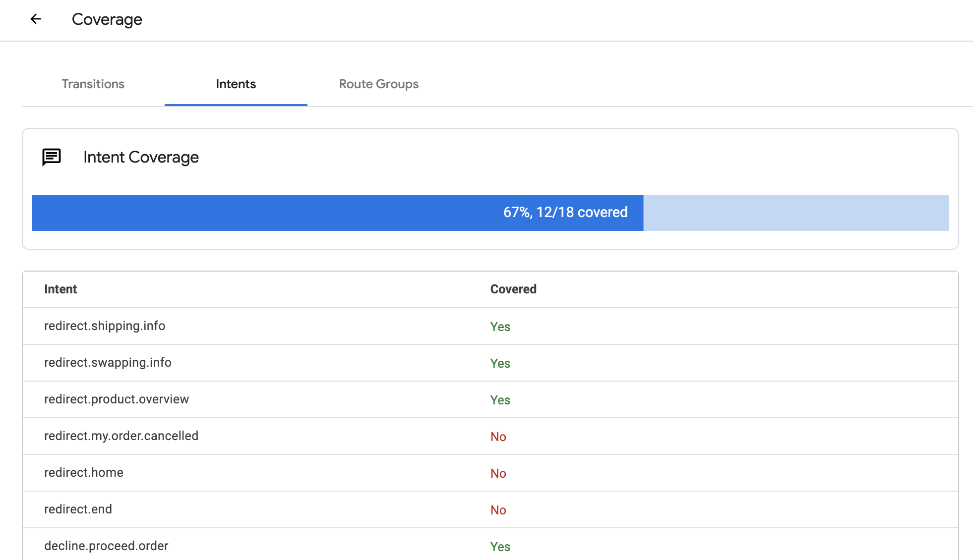Select the Transitions tab
973x560 pixels.
[x=94, y=84]
